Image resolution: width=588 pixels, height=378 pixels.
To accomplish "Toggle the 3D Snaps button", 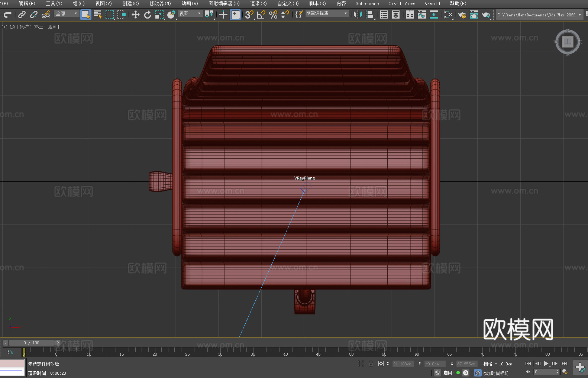I will pyautogui.click(x=249, y=14).
